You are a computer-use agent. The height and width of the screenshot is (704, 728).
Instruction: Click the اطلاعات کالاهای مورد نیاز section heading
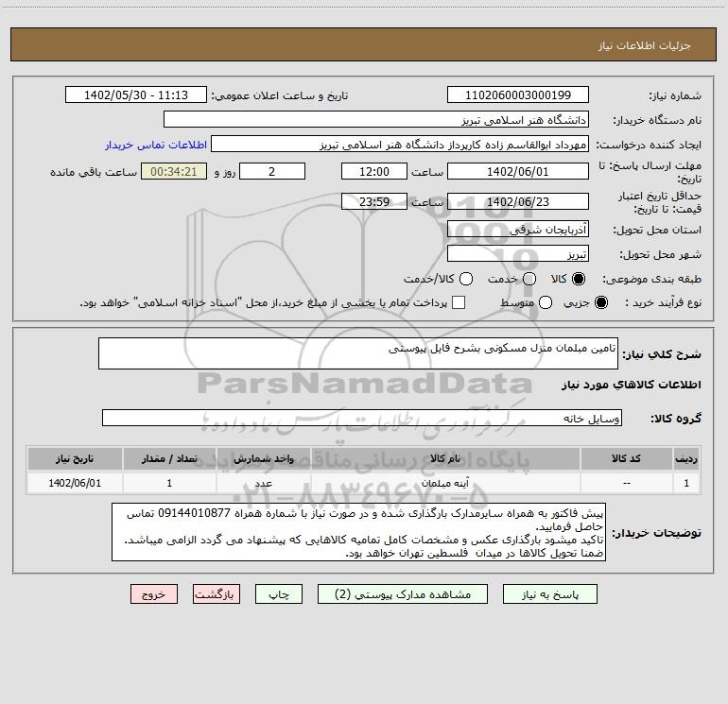[631, 385]
